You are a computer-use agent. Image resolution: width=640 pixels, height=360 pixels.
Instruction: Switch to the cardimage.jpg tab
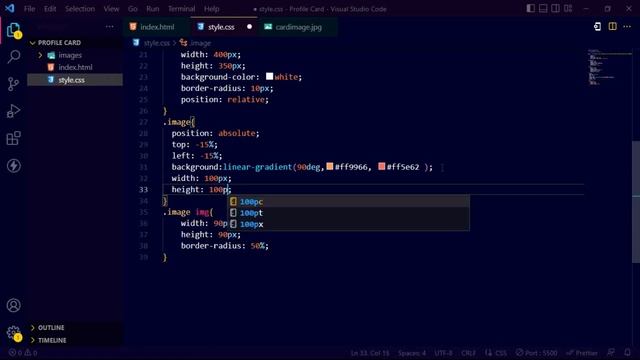298,27
